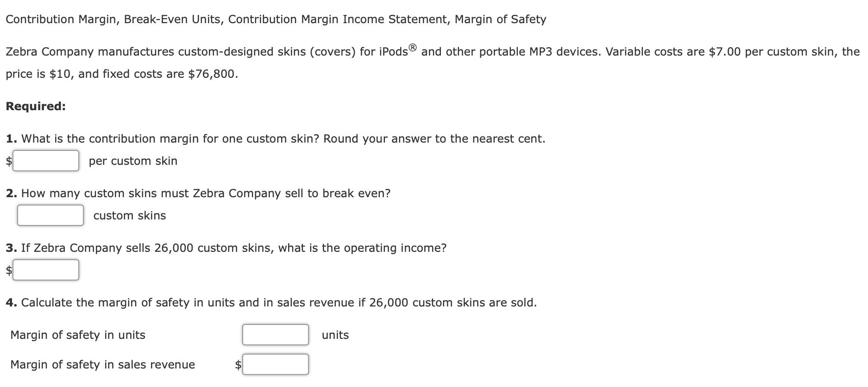Click the operating income answer box
The height and width of the screenshot is (387, 868).
pyautogui.click(x=46, y=270)
